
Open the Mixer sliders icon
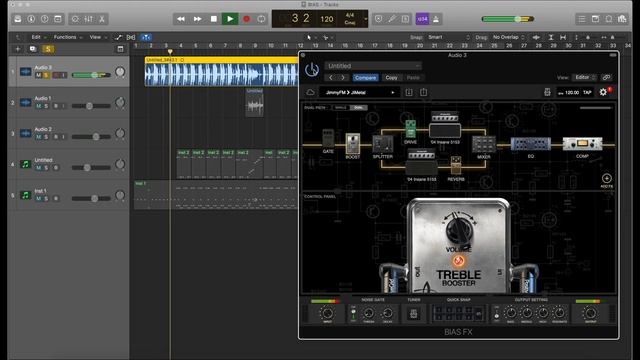(x=89, y=19)
